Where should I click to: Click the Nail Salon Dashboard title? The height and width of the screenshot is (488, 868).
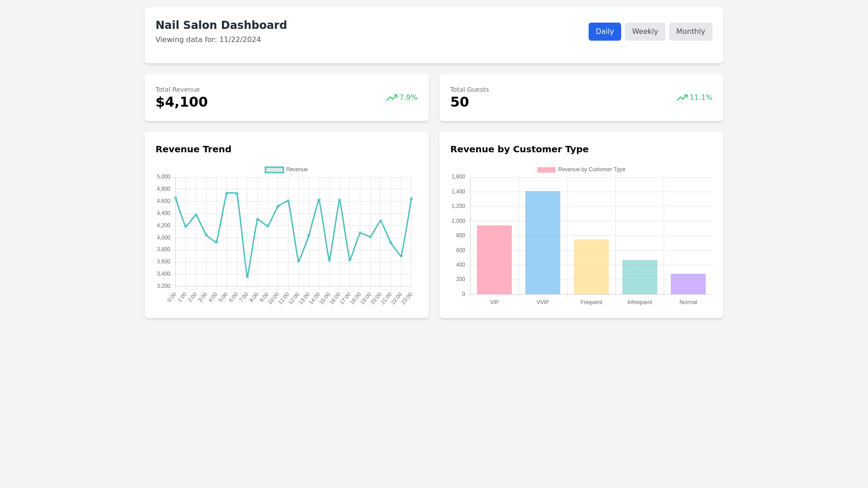[x=221, y=25]
